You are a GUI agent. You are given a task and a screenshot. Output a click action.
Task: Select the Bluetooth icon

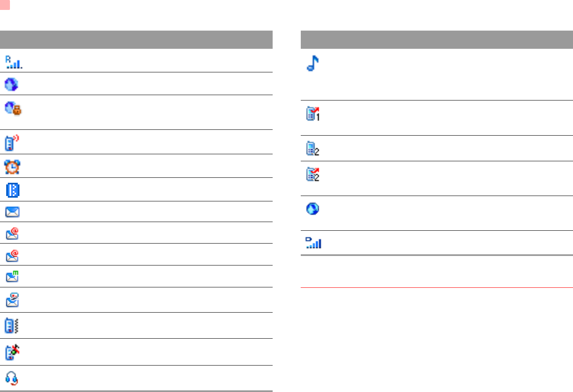(x=13, y=190)
